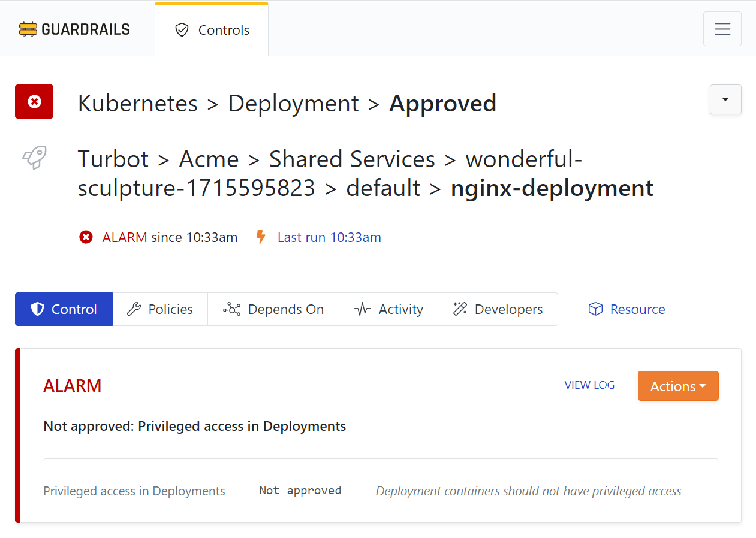The height and width of the screenshot is (538, 756).
Task: Open the Kubernetes breadcrumb link
Action: coord(137,103)
